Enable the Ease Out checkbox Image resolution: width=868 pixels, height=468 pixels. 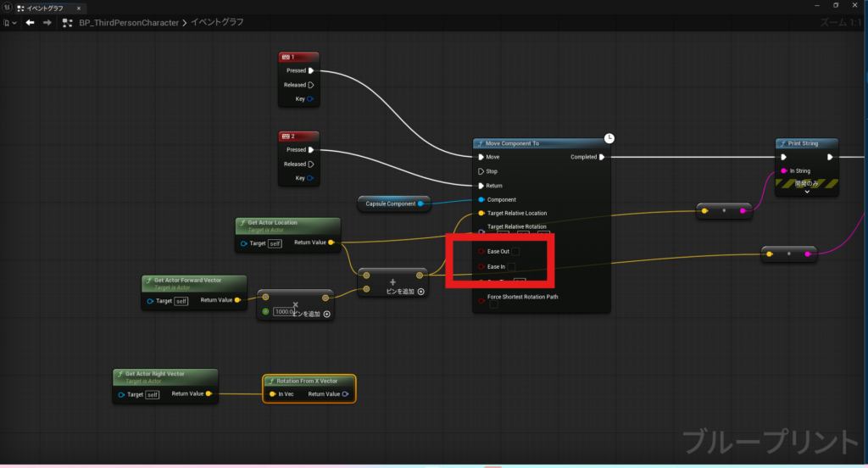point(515,252)
